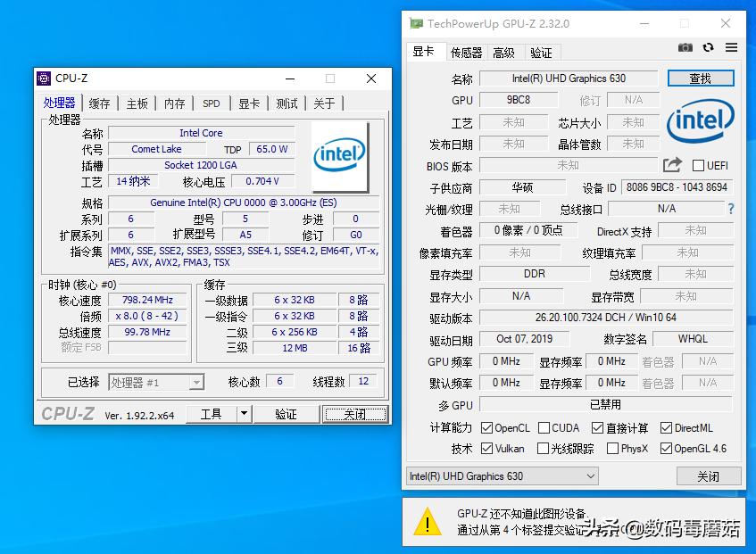Click the yellow warning banner at GPU-Z bottom
Screen dimensions: 756x554
click(571, 524)
